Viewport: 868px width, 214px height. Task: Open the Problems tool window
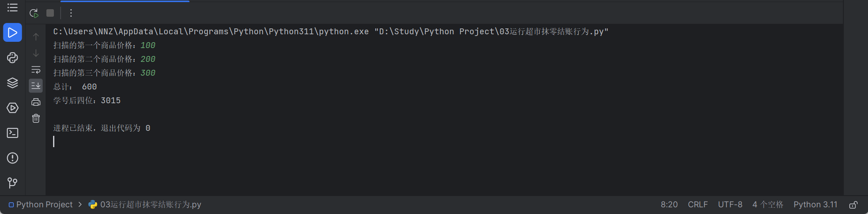point(13,158)
